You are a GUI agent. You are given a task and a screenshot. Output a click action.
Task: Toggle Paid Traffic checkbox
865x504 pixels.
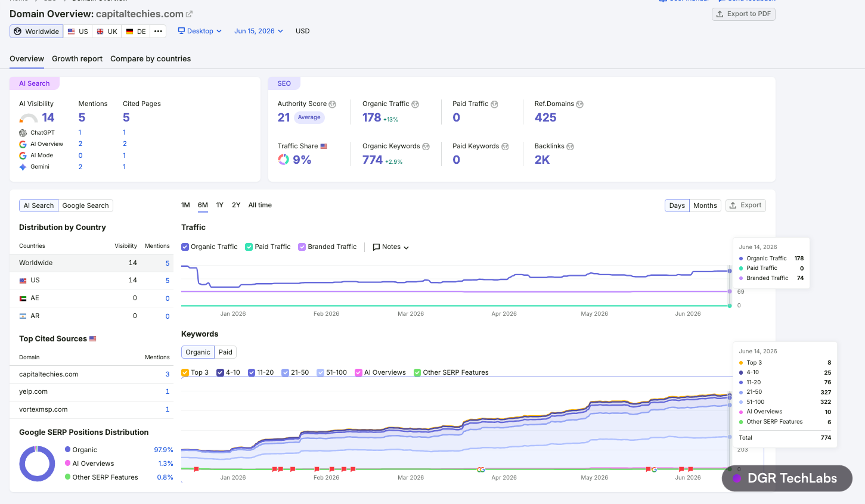(249, 247)
